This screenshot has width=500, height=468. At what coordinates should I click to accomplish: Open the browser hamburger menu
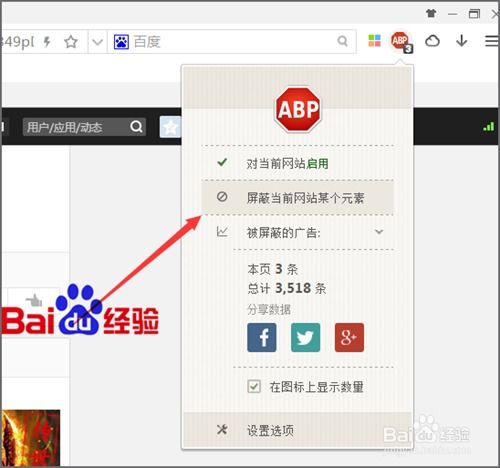pyautogui.click(x=492, y=41)
